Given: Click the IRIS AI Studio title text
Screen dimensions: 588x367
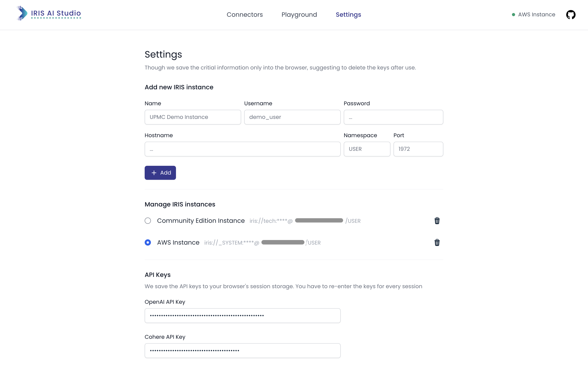Looking at the screenshot, I should coord(56,13).
